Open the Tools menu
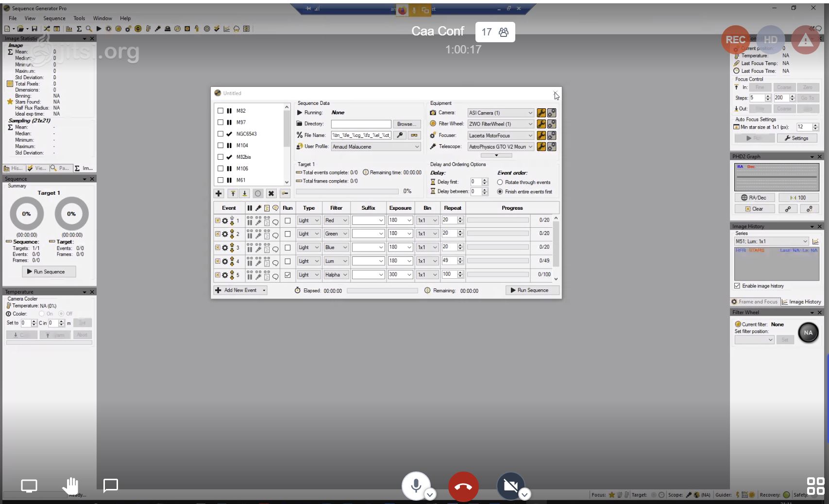This screenshot has height=504, width=829. [79, 18]
